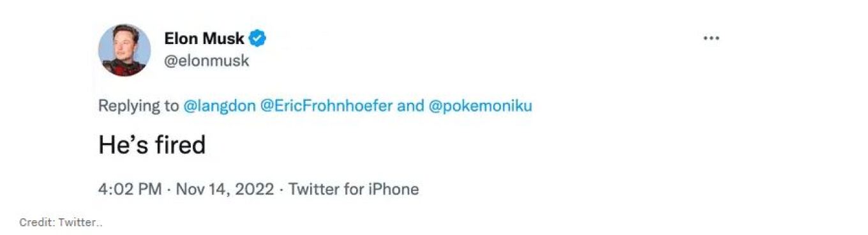The width and height of the screenshot is (868, 235).
Task: Click the blue verified checkmark badge
Action: click(x=257, y=38)
